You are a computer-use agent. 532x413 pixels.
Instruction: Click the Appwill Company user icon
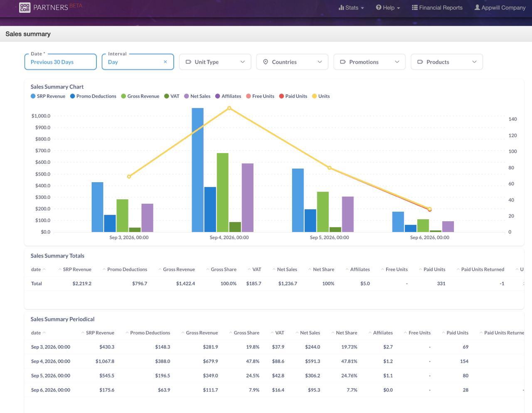click(x=477, y=7)
